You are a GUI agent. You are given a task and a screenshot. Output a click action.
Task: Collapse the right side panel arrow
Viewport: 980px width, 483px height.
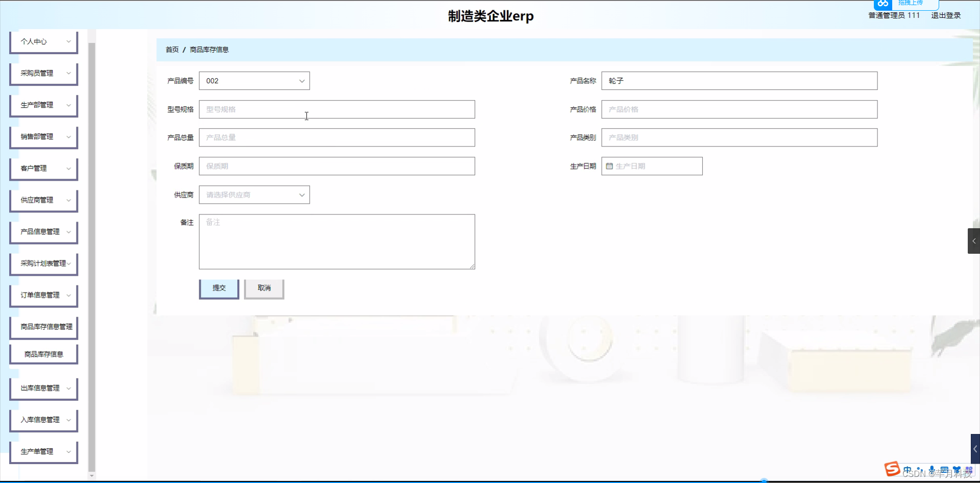(x=974, y=240)
